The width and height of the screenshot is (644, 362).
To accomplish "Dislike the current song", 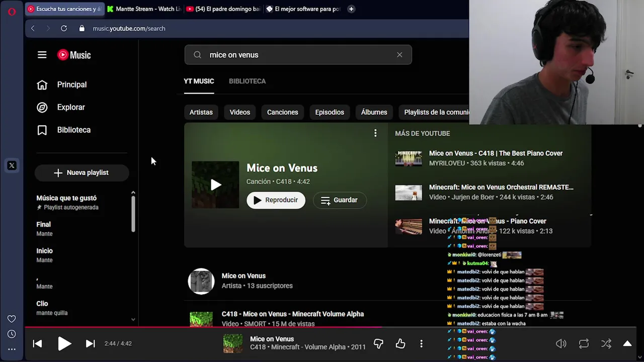I will 378,343.
